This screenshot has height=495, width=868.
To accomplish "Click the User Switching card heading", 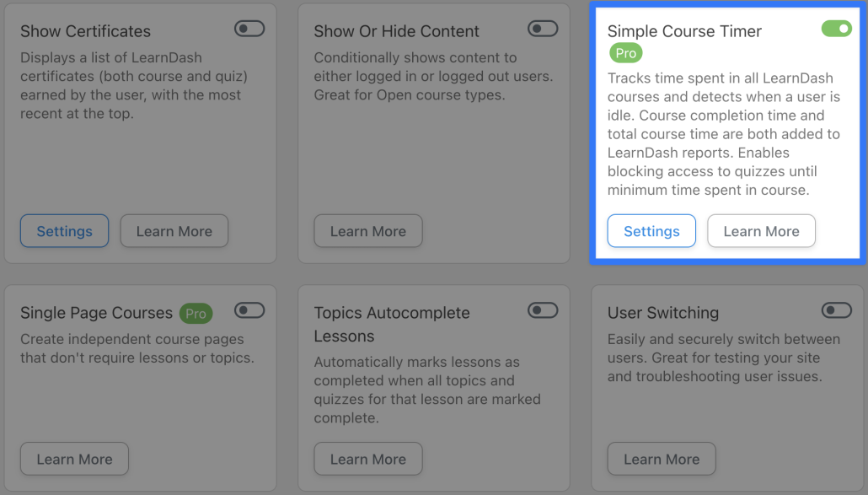I will coord(662,313).
